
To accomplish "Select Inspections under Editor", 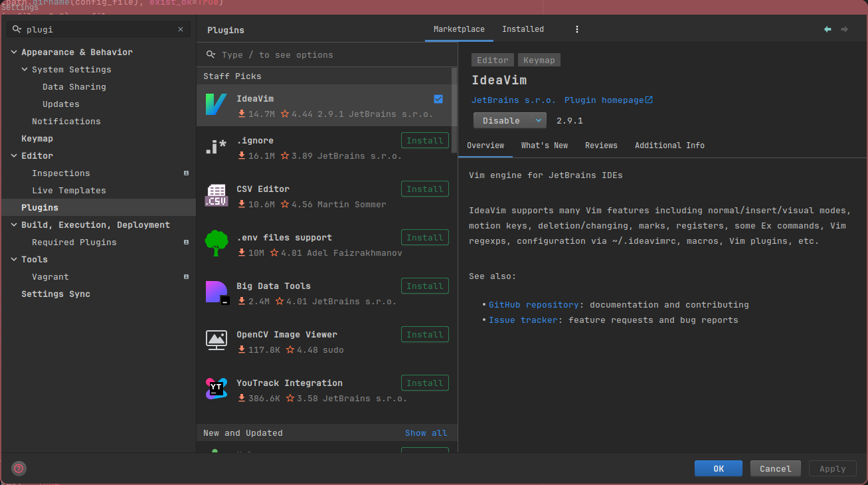I will click(61, 173).
